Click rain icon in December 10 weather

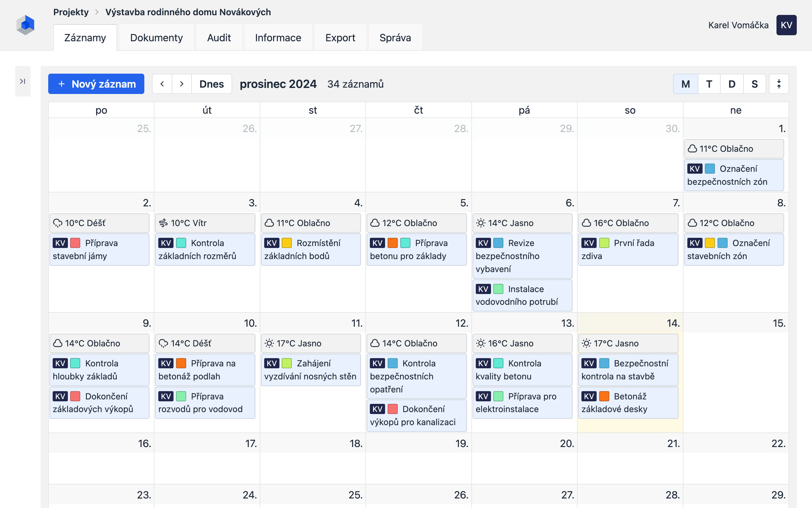[x=163, y=343]
